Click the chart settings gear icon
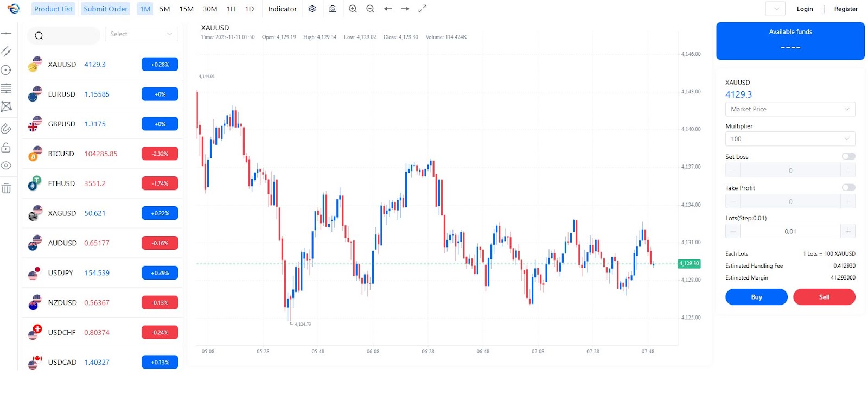The height and width of the screenshot is (406, 868). click(312, 9)
